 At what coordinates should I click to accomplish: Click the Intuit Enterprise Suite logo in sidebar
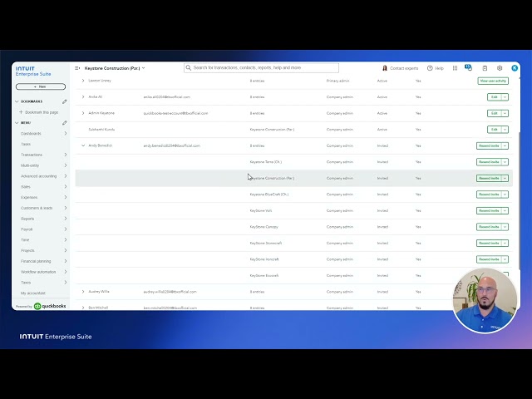33,71
